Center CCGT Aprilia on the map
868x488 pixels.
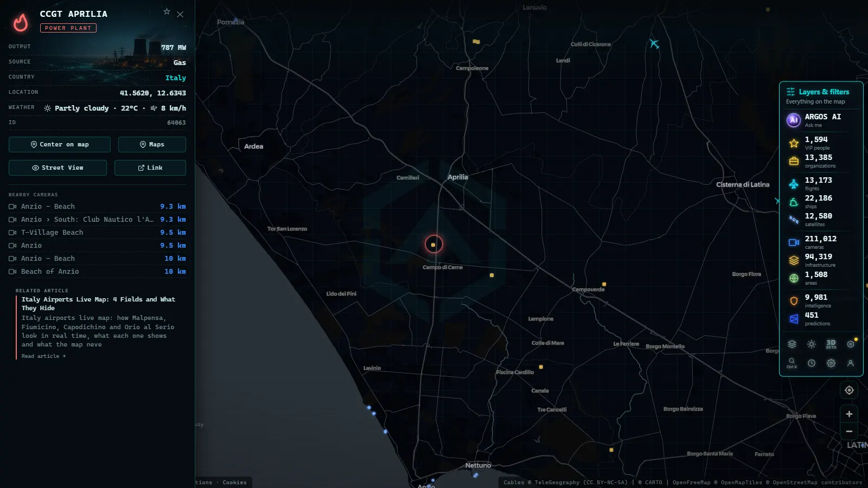(x=60, y=144)
